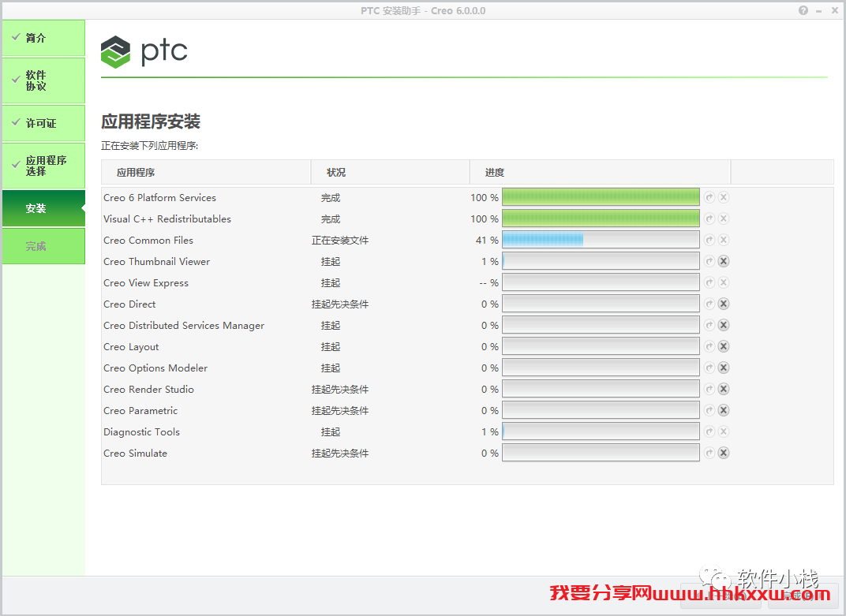The image size is (846, 616).
Task: Select Creo Parametric row name
Action: coord(140,410)
